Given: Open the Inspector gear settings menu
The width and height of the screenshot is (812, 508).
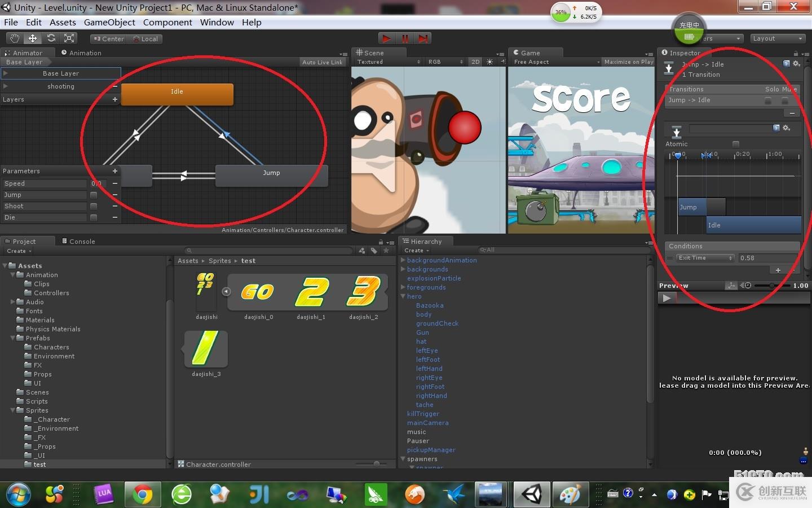Looking at the screenshot, I should coord(796,64).
